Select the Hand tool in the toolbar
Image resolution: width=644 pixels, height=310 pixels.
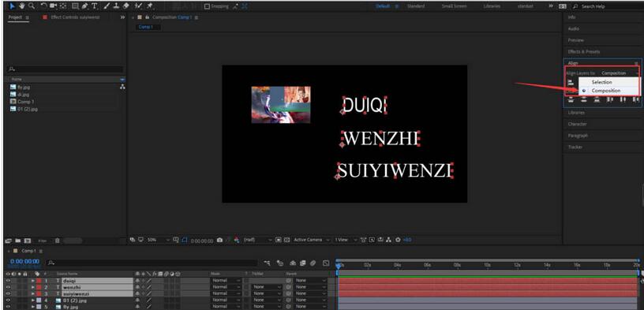click(21, 6)
